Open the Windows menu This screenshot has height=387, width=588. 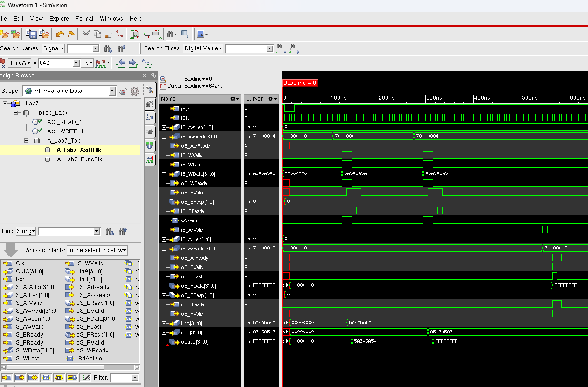point(111,19)
